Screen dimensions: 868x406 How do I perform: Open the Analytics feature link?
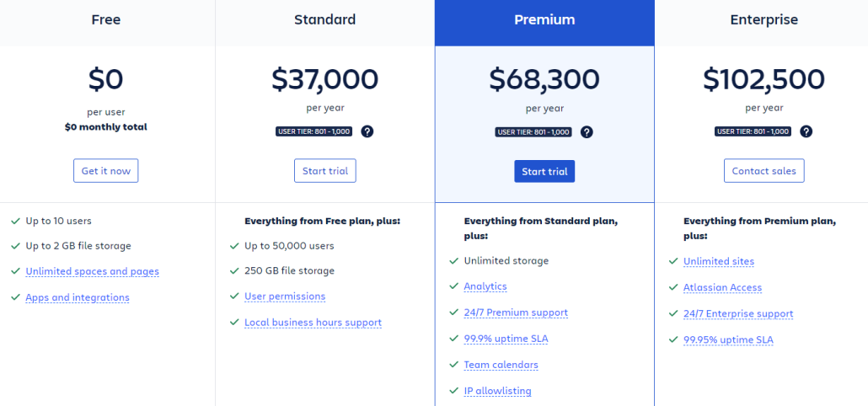(485, 286)
